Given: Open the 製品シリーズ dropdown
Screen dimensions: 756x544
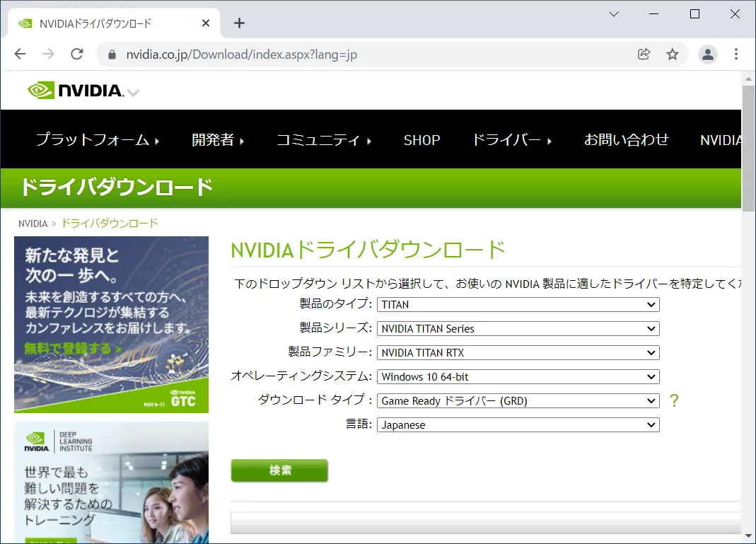Looking at the screenshot, I should tap(518, 328).
